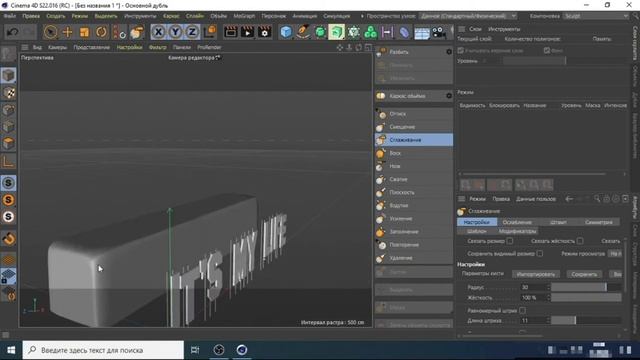Click the floor environment grid icon
The width and height of the screenshot is (640, 360).
[x=421, y=33]
